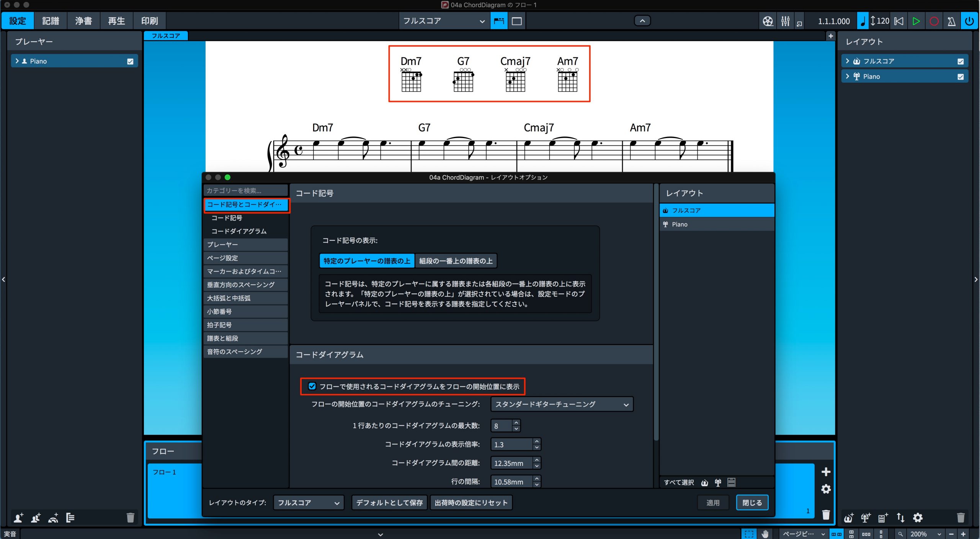Add custom score layout icon

pos(883,518)
